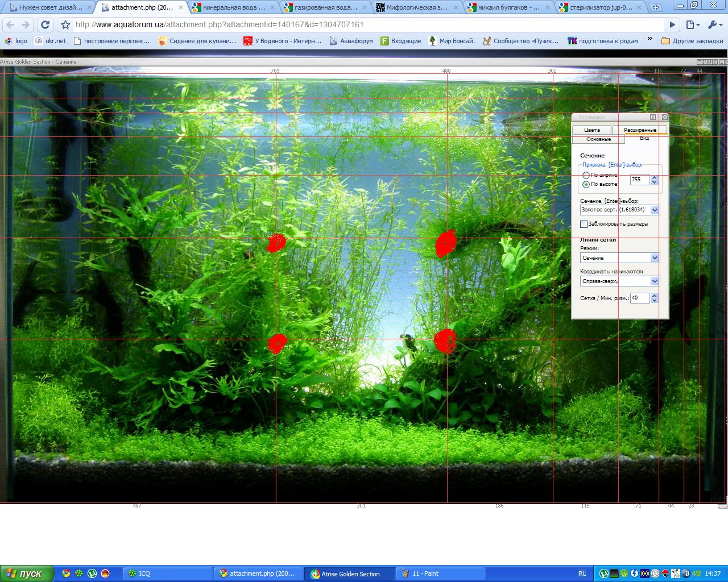The width and height of the screenshot is (728, 582).
Task: Increase the 755 size value stepper
Action: coord(654,177)
